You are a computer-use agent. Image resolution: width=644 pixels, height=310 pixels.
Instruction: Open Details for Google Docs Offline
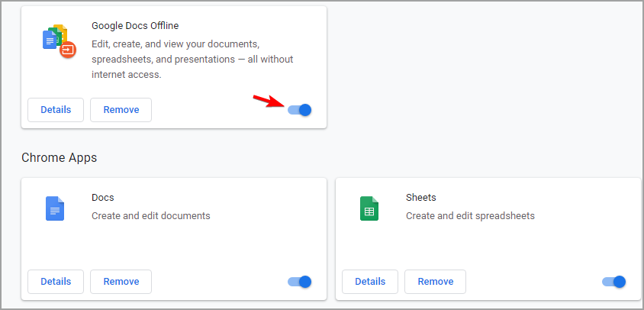click(56, 110)
